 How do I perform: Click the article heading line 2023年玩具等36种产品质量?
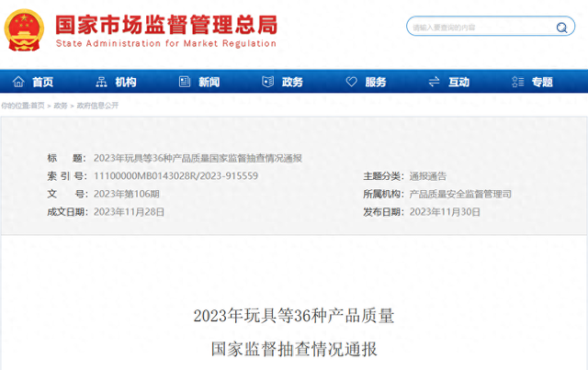click(x=294, y=316)
